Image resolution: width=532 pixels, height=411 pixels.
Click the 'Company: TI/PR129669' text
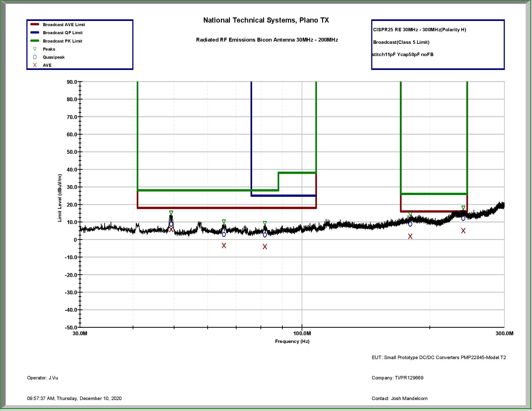pos(398,378)
